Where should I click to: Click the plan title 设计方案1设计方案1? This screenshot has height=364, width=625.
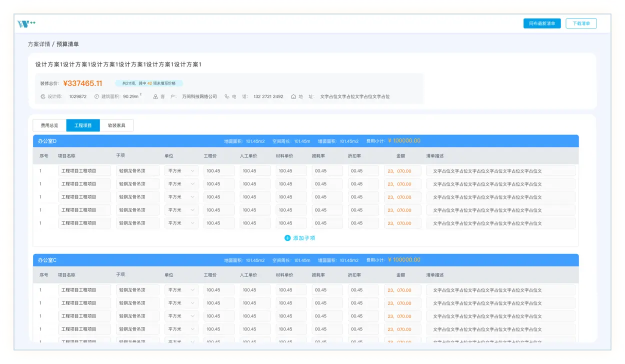click(118, 64)
